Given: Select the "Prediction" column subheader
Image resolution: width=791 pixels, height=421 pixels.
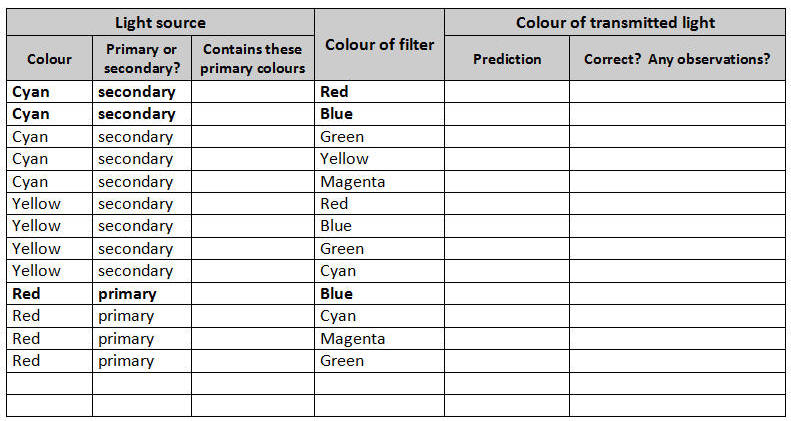Looking at the screenshot, I should pos(506,59).
